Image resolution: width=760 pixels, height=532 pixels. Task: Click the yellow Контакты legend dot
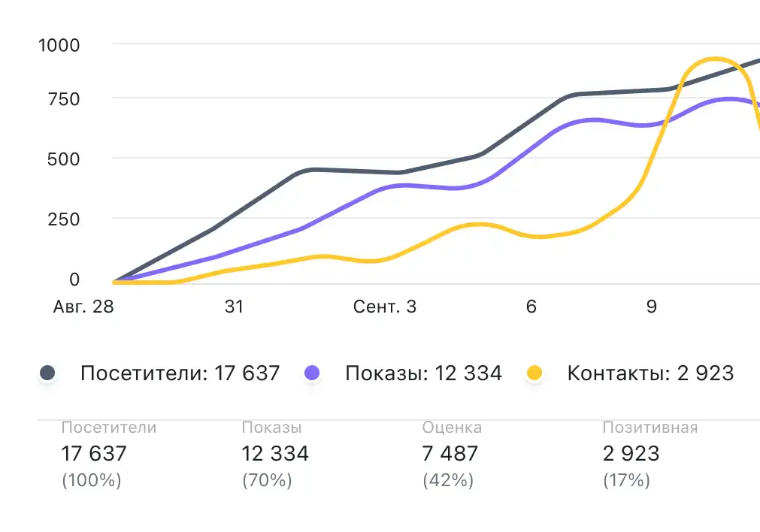click(x=534, y=373)
